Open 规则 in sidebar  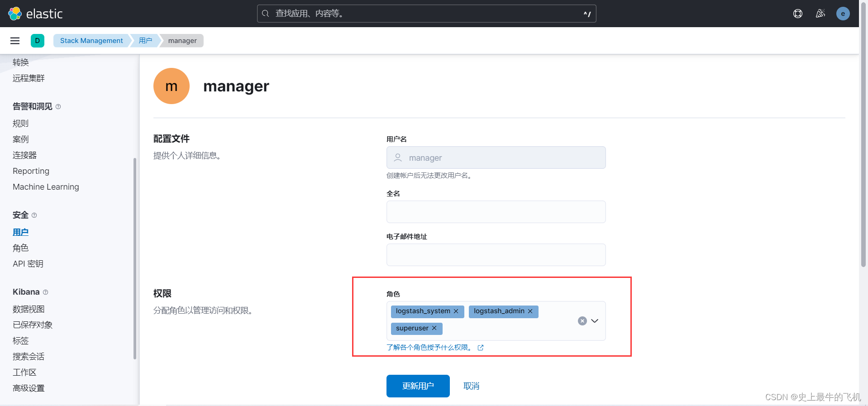[21, 124]
